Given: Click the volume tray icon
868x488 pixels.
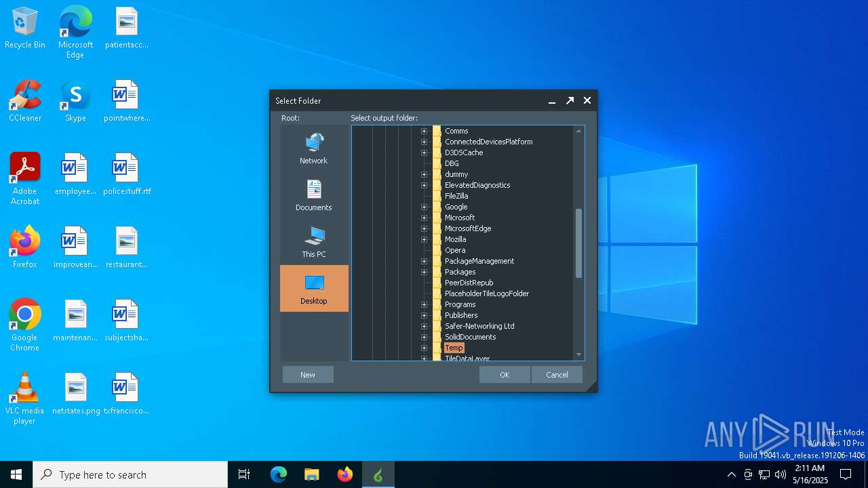Looking at the screenshot, I should [781, 474].
